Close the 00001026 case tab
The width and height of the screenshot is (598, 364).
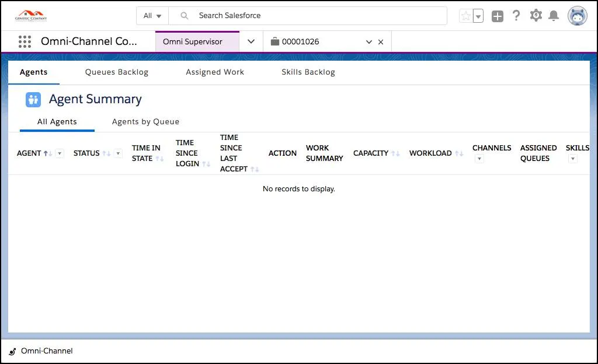tap(381, 42)
